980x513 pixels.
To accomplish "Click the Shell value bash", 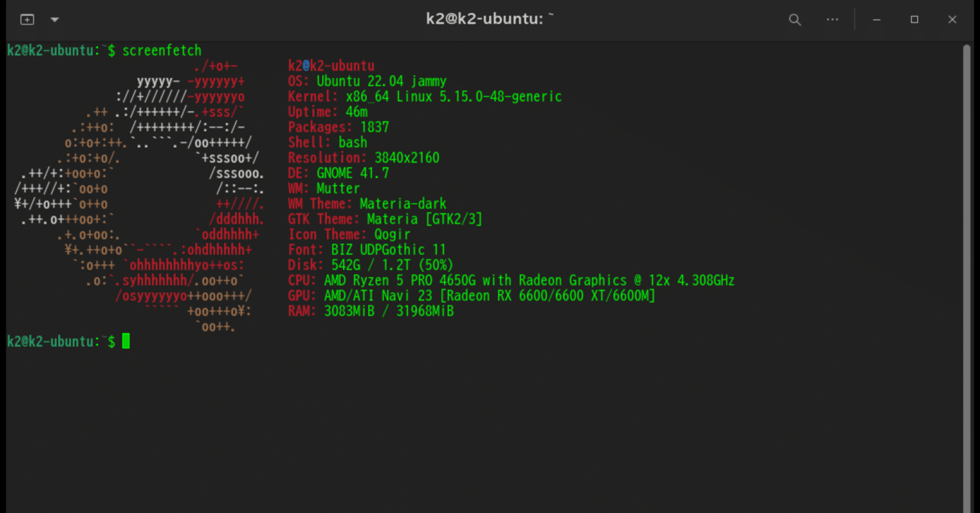I will tap(353, 142).
